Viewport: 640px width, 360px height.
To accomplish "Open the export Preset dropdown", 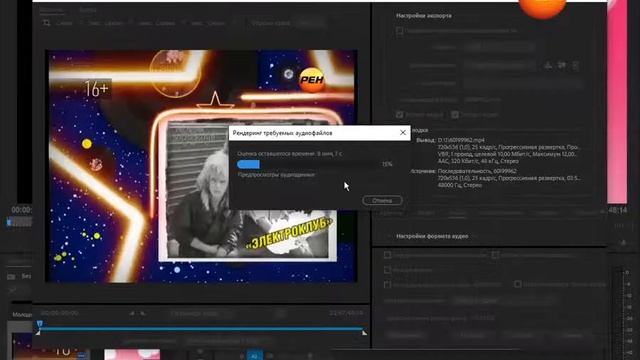I will tap(500, 65).
